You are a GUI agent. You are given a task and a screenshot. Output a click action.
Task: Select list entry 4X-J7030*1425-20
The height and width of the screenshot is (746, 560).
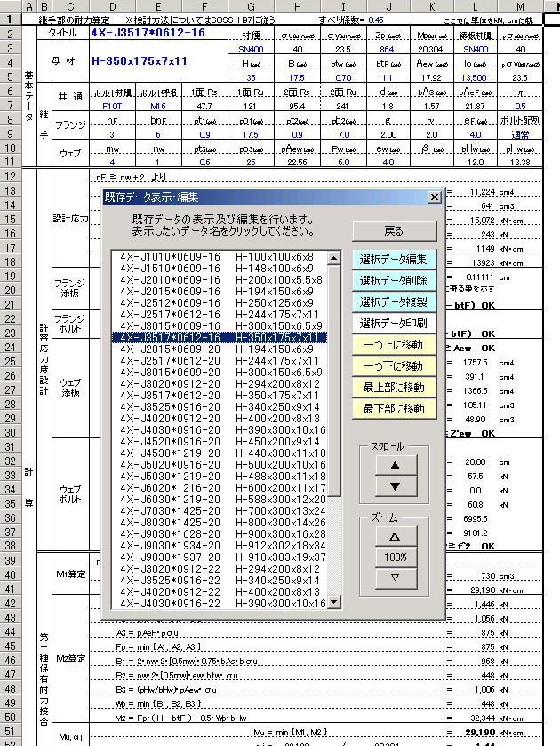tap(220, 511)
